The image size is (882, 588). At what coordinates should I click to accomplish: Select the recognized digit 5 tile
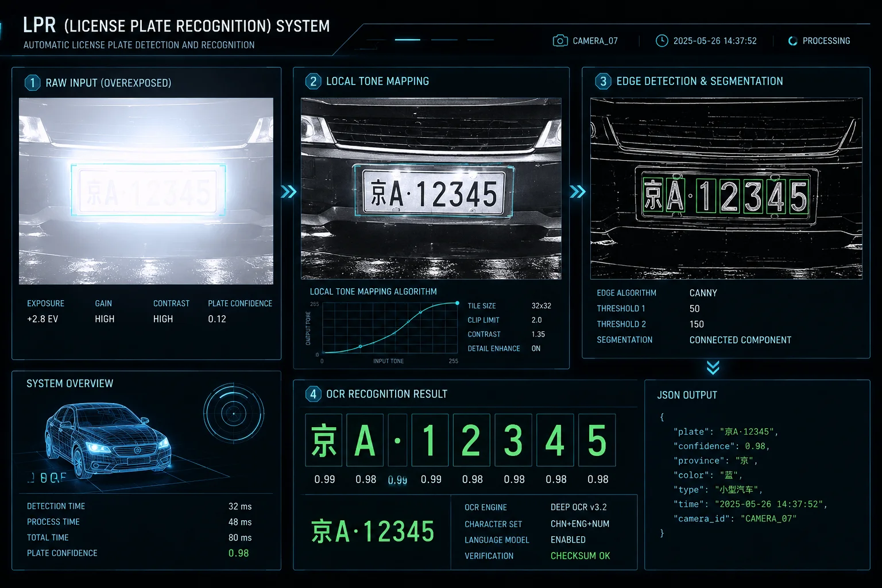click(597, 440)
